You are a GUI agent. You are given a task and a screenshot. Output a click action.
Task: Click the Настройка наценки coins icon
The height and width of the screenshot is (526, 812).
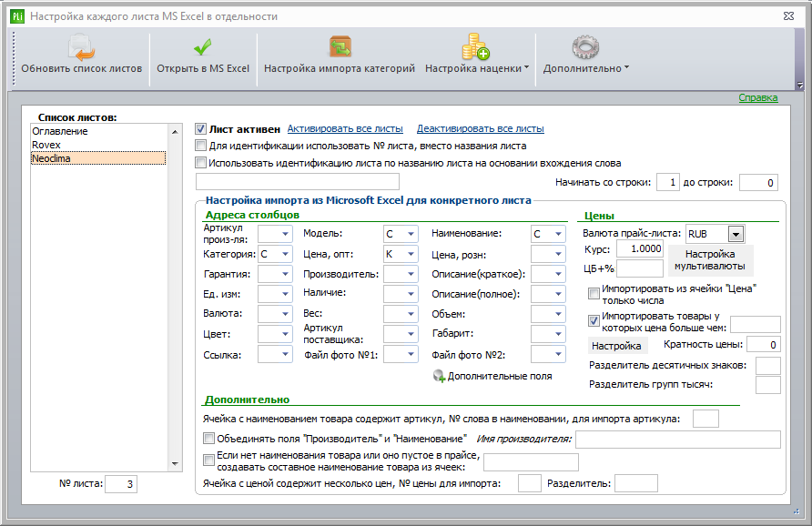point(475,47)
